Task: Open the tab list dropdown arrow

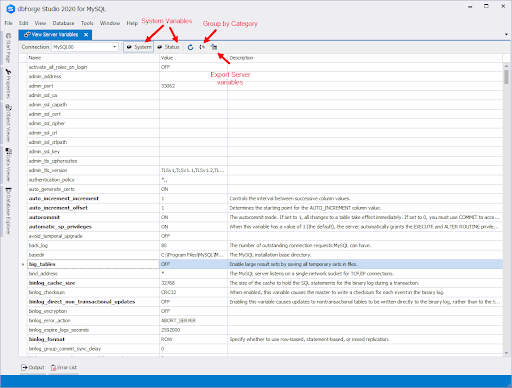Action: 506,34
